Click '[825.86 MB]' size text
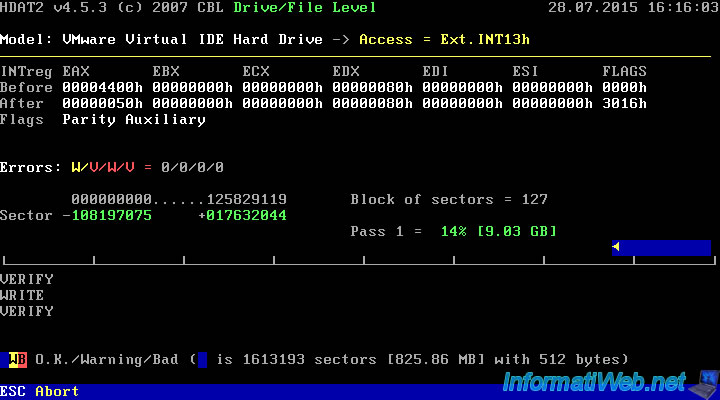Image resolution: width=720 pixels, height=400 pixels. click(436, 360)
